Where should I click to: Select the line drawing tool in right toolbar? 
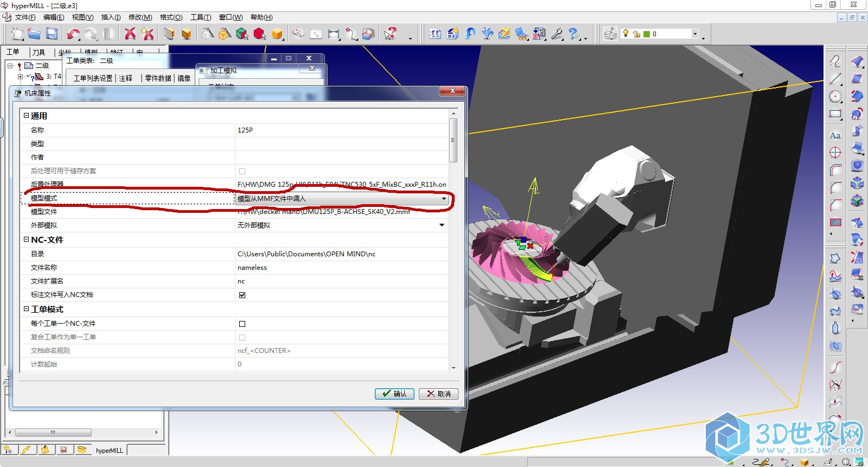pyautogui.click(x=835, y=79)
